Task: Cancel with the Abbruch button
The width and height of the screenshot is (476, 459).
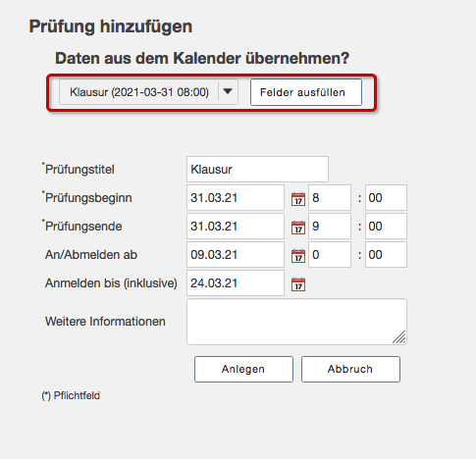Action: [x=350, y=369]
